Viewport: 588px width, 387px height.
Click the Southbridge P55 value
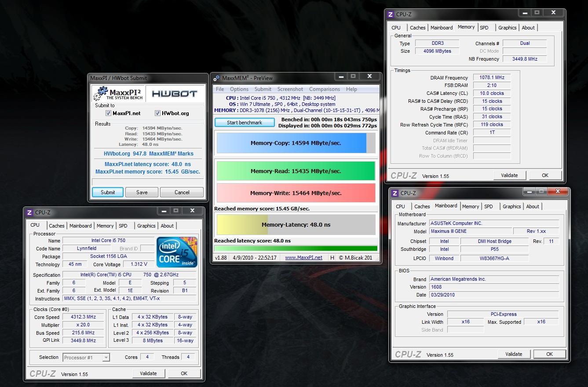click(495, 249)
